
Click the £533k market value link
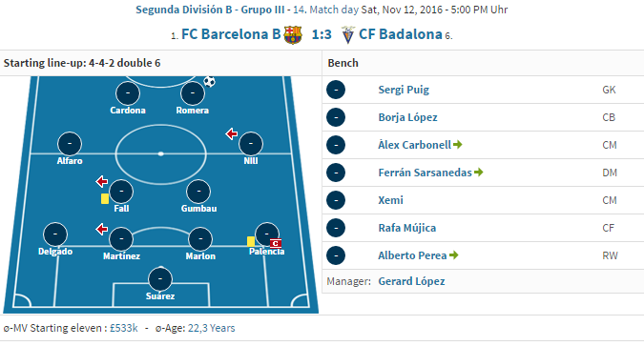tap(124, 328)
